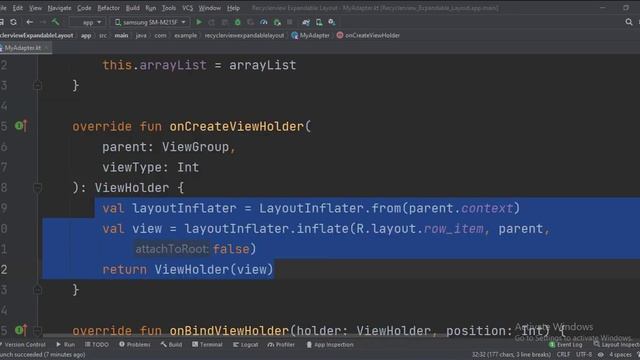Open the samsung SM-M215F device dropdown
Image resolution: width=640 pixels, height=360 pixels.
point(150,22)
